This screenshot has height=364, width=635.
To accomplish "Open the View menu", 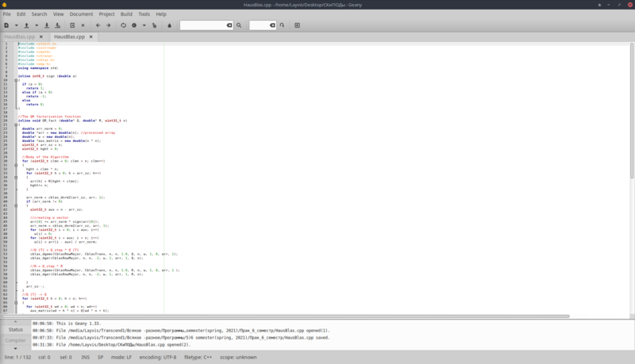I will [x=58, y=13].
